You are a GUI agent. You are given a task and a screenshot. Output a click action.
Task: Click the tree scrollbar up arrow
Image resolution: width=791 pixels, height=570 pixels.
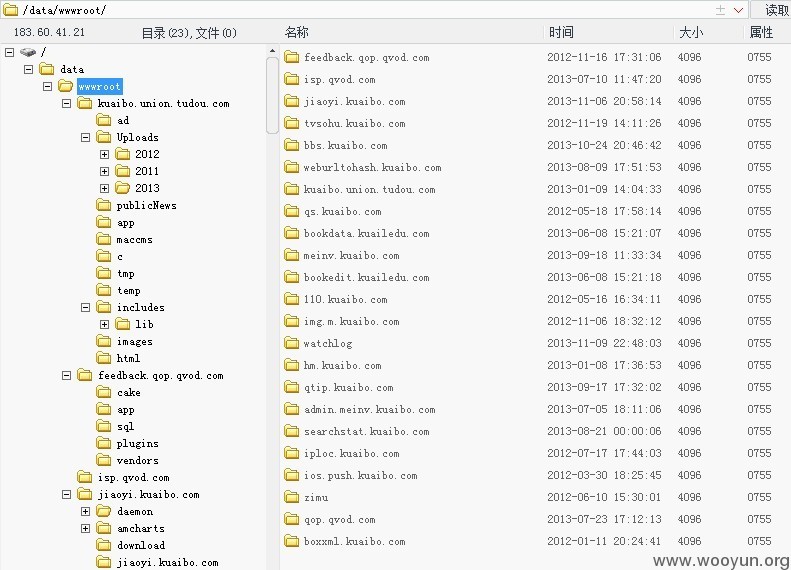272,50
